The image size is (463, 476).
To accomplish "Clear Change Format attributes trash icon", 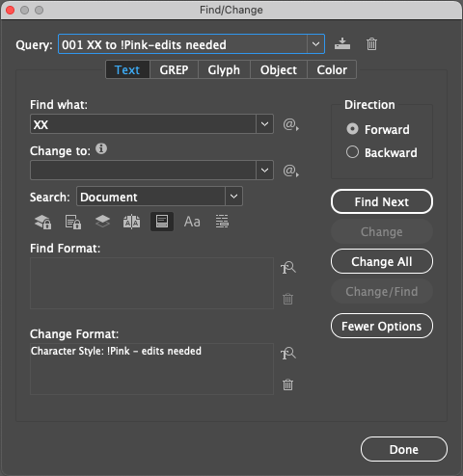I will [287, 384].
